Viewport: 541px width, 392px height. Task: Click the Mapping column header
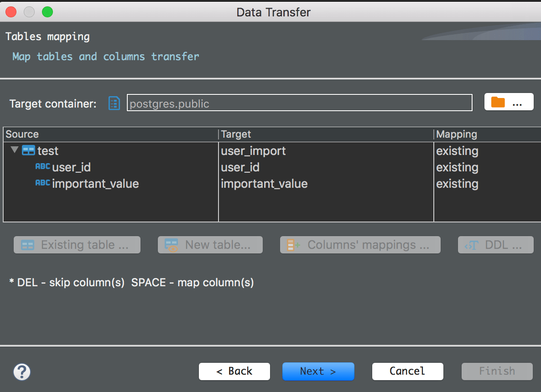(x=487, y=134)
